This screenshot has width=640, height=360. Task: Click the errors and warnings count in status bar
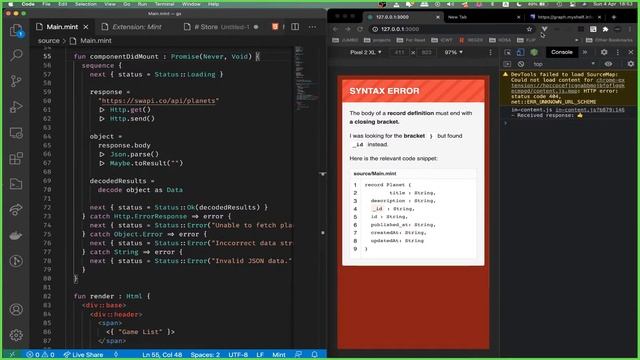click(x=40, y=354)
